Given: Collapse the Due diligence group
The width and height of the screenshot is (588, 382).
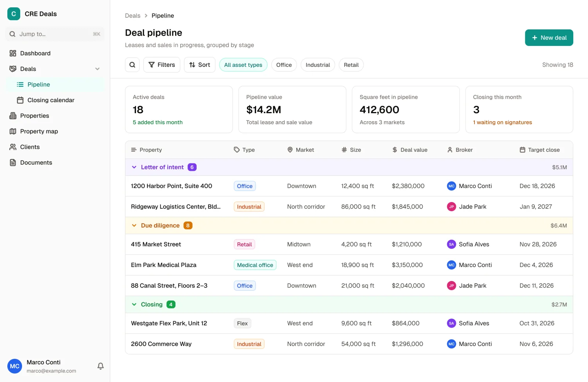Looking at the screenshot, I should point(134,226).
